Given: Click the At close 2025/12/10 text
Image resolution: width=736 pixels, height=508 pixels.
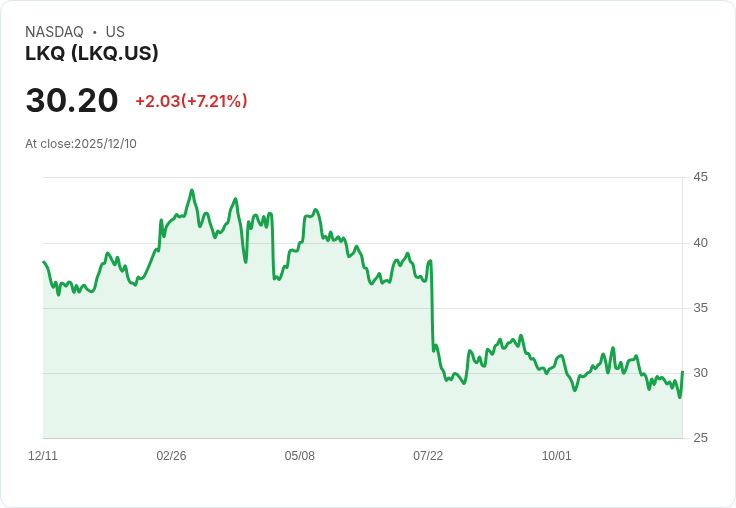Looking at the screenshot, I should coord(81,143).
